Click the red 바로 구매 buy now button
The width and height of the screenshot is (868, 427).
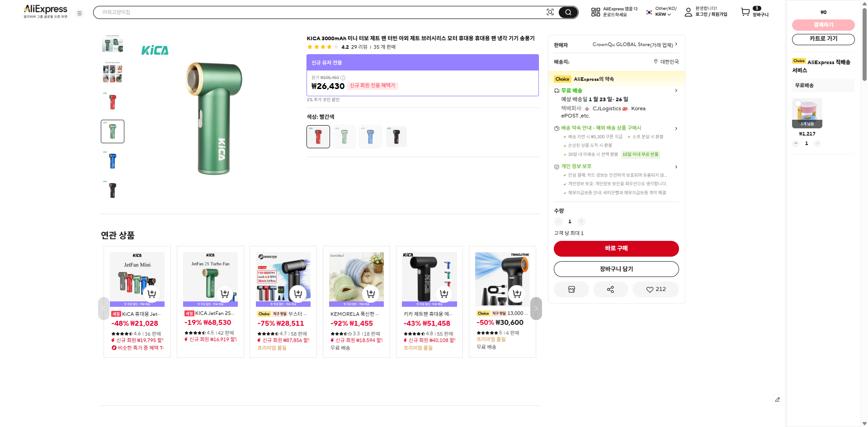pyautogui.click(x=616, y=249)
